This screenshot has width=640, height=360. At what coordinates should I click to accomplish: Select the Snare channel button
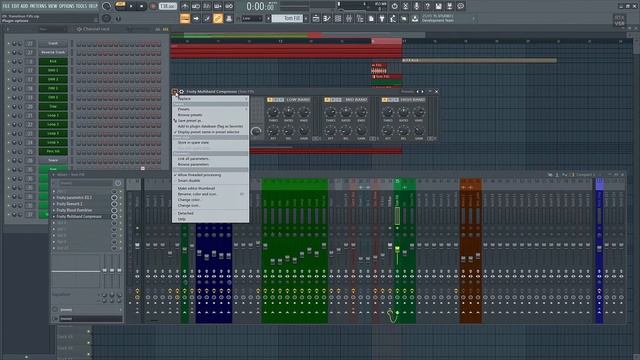[x=53, y=160]
